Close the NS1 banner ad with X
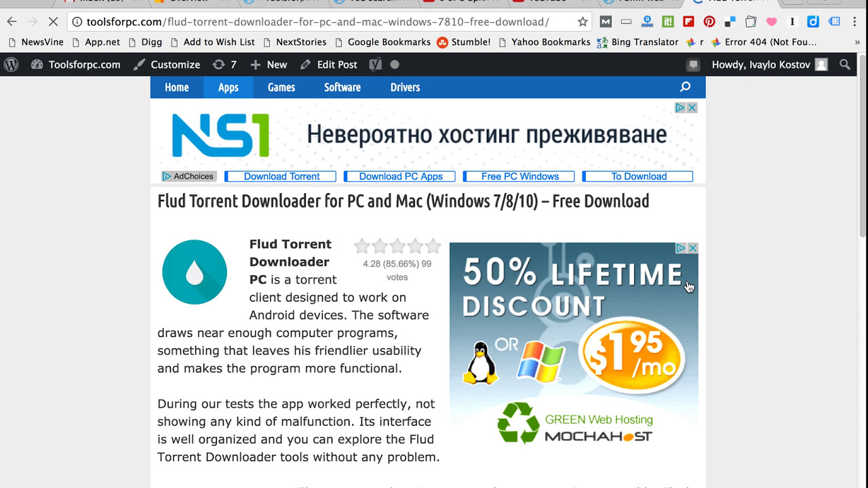868x488 pixels. pos(692,108)
